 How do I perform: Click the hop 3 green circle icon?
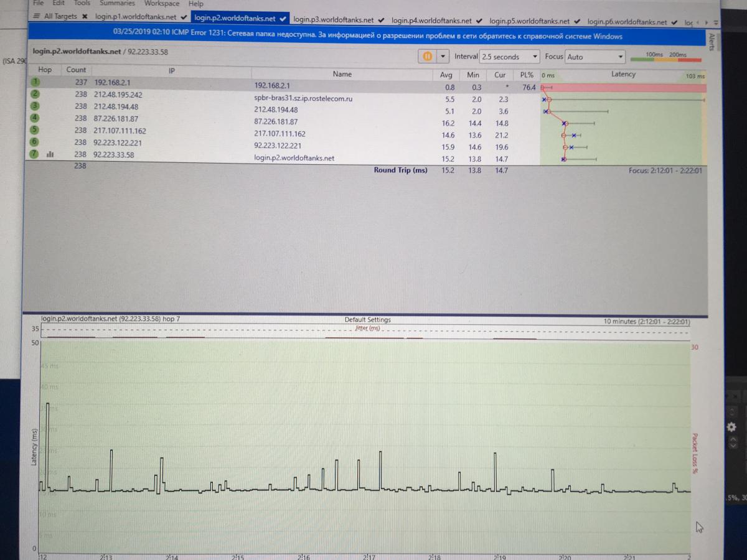pos(35,106)
